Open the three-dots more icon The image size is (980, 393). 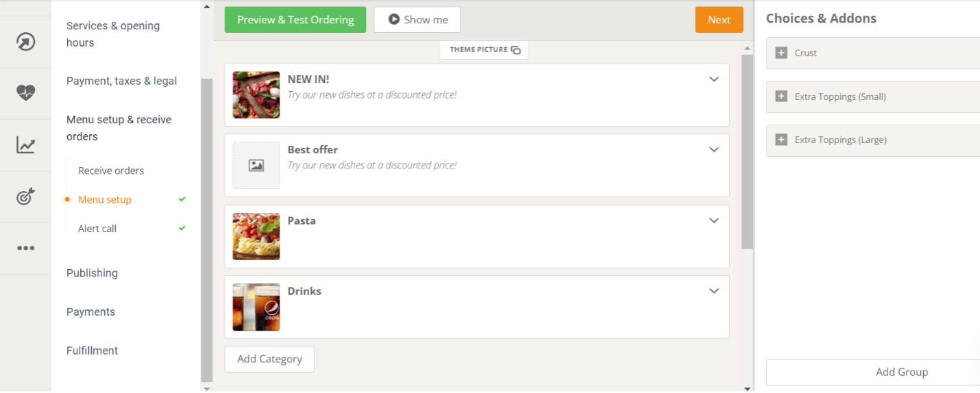tap(25, 248)
